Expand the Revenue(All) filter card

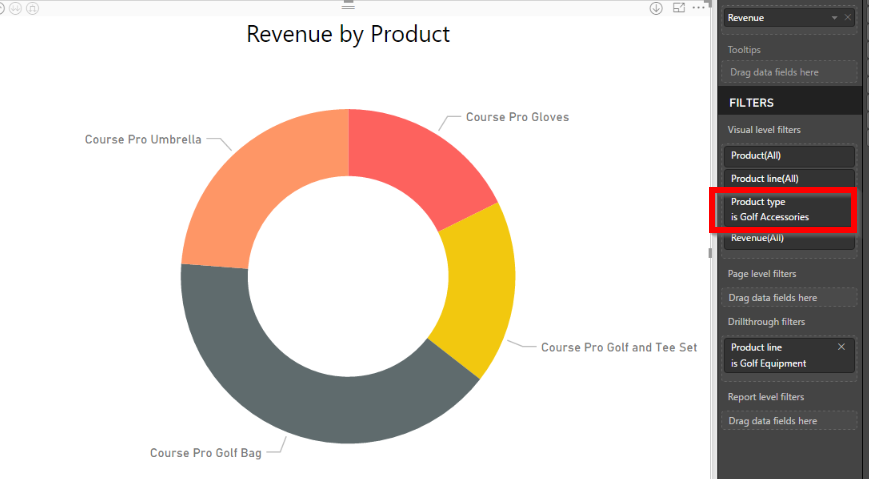click(x=789, y=239)
